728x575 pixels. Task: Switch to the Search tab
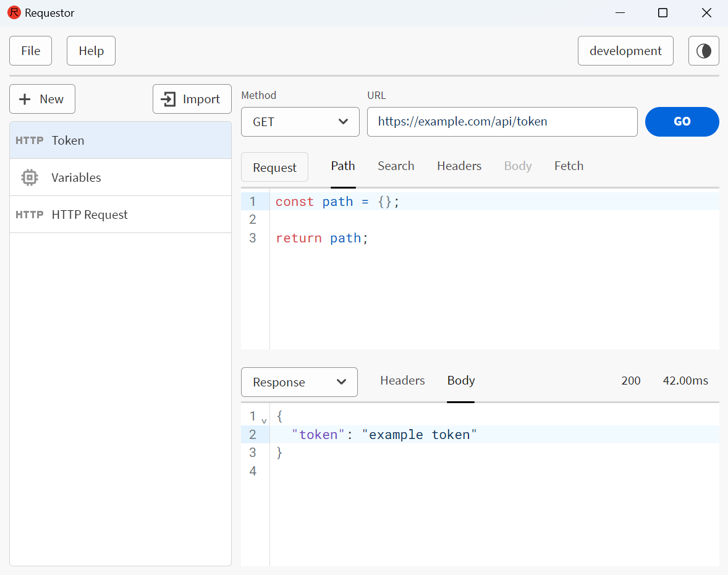[396, 166]
